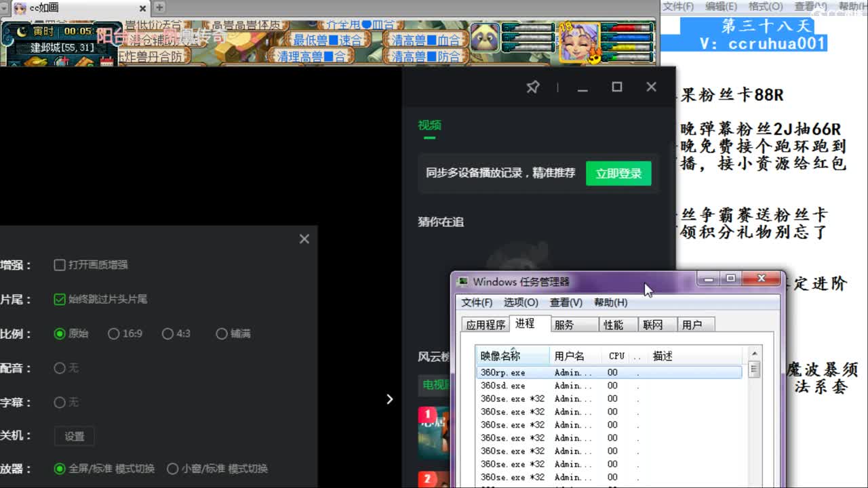
Task: Close the cc如画 browser tab
Action: coord(143,7)
